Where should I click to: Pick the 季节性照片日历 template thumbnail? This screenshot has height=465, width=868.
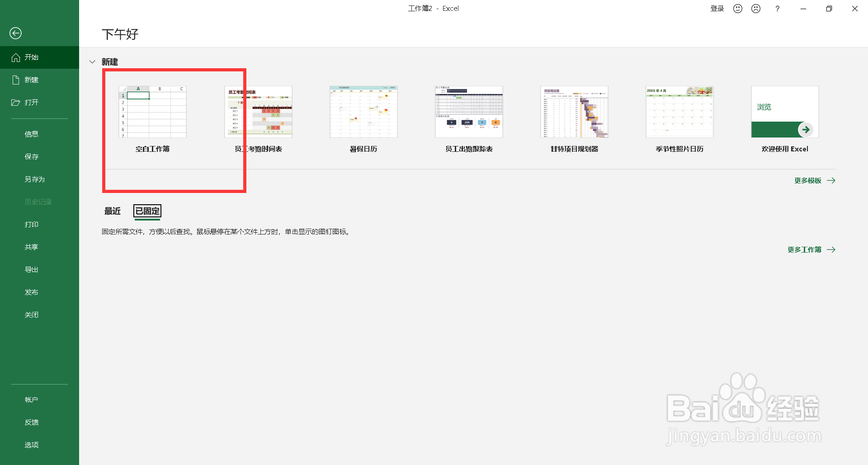click(x=679, y=112)
